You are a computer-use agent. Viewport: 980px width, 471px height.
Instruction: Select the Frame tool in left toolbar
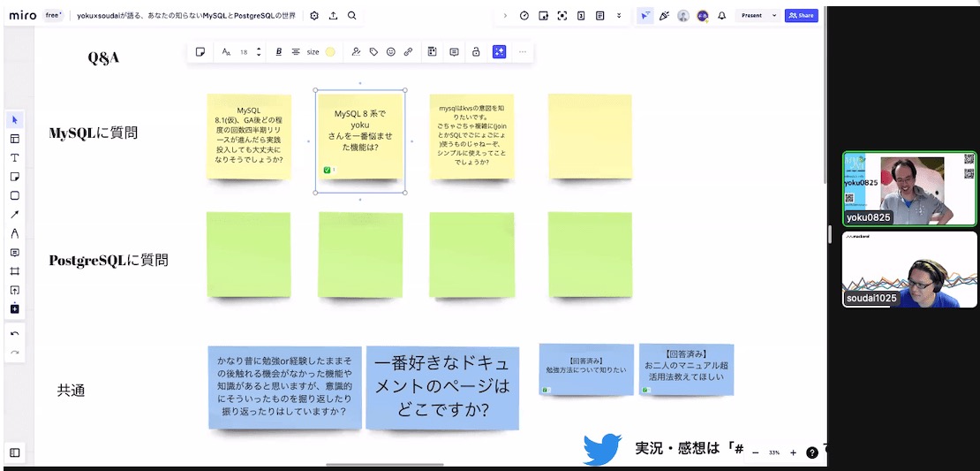tap(15, 271)
